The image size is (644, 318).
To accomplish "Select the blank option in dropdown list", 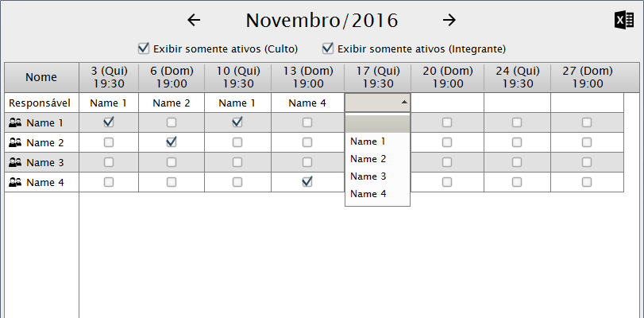I will pyautogui.click(x=377, y=124).
